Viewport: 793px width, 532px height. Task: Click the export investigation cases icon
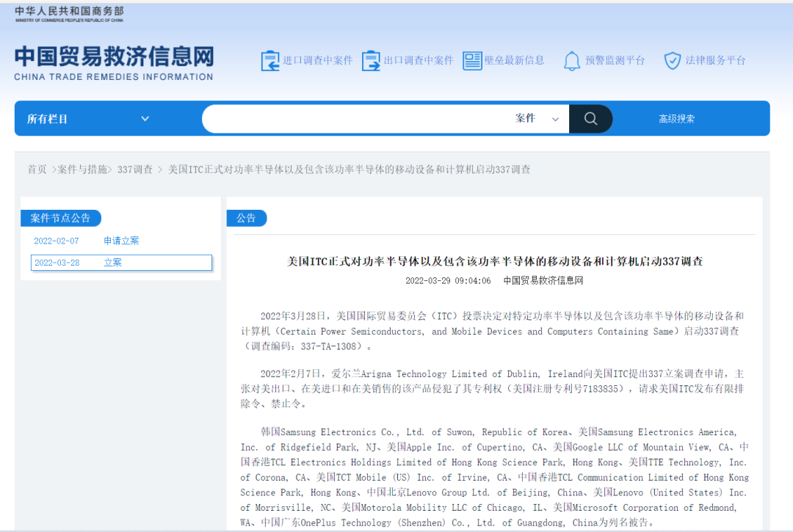point(372,61)
